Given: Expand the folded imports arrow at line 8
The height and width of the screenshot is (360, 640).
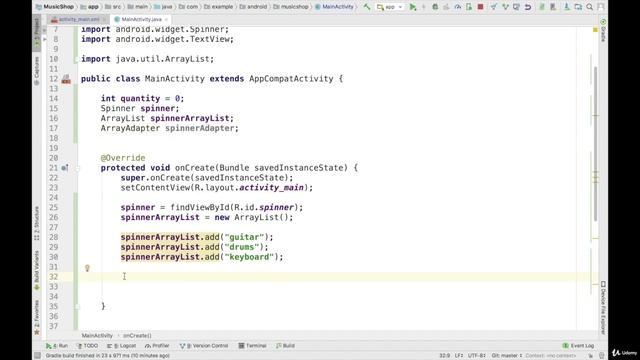Looking at the screenshot, I should pos(45,39).
